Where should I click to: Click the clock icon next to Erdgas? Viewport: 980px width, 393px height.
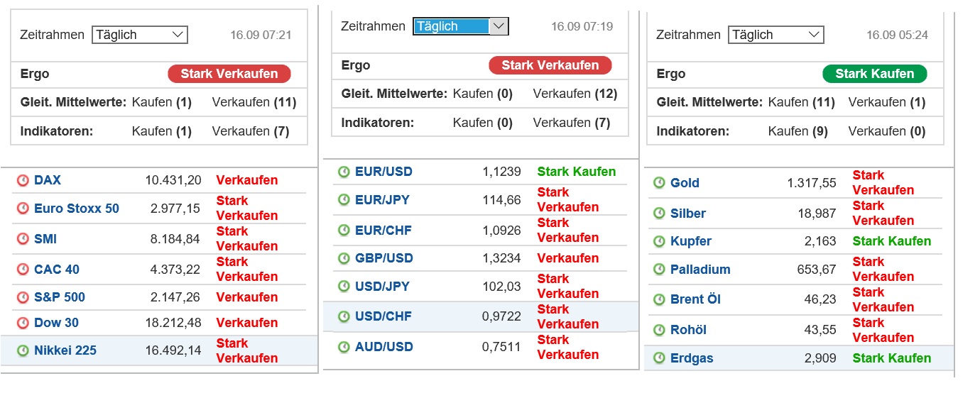click(659, 358)
